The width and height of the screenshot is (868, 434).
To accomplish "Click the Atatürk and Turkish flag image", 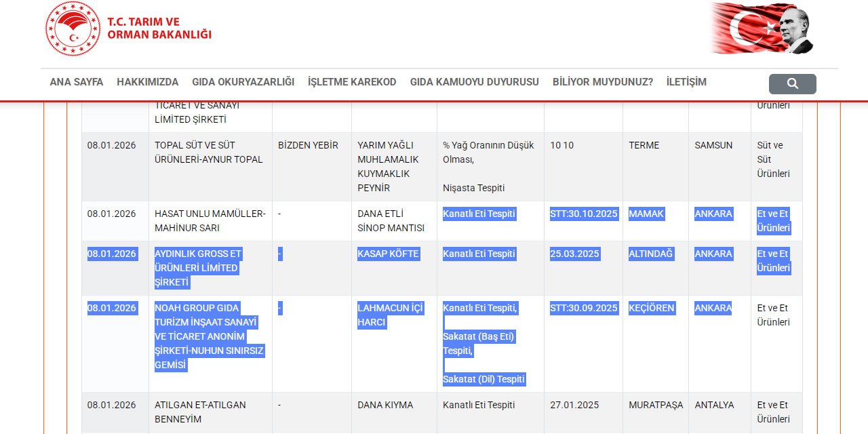I will (762, 28).
